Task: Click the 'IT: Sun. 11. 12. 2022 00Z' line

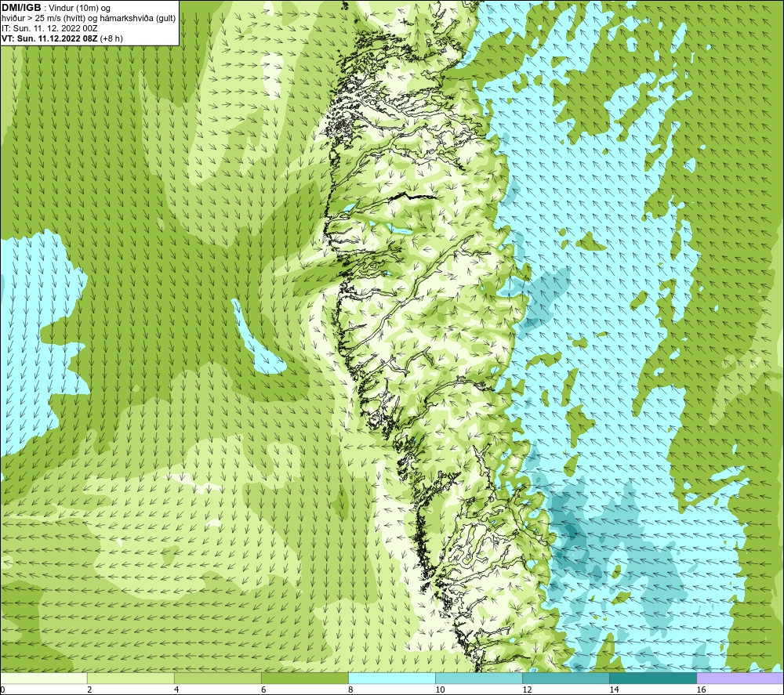Action: (x=49, y=28)
